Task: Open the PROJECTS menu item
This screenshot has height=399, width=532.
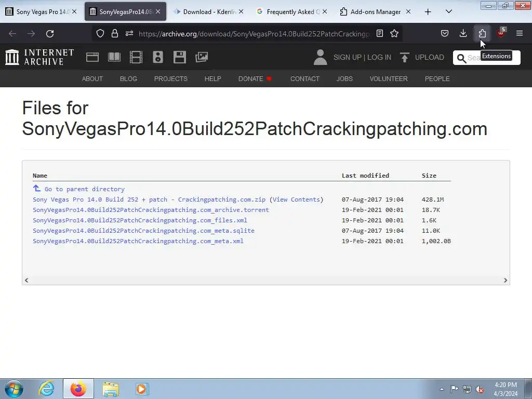Action: [170, 79]
